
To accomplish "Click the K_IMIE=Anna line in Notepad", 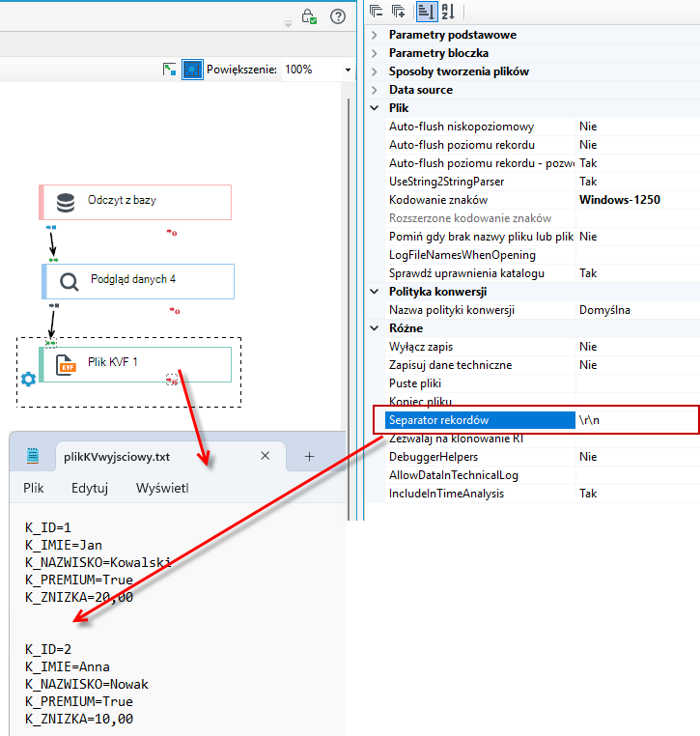I will click(68, 666).
